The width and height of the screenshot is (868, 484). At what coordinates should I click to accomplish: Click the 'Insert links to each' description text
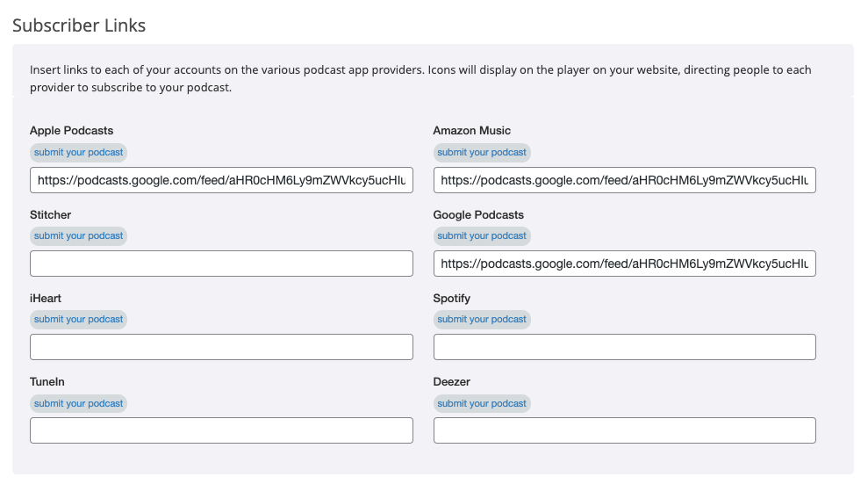click(420, 79)
